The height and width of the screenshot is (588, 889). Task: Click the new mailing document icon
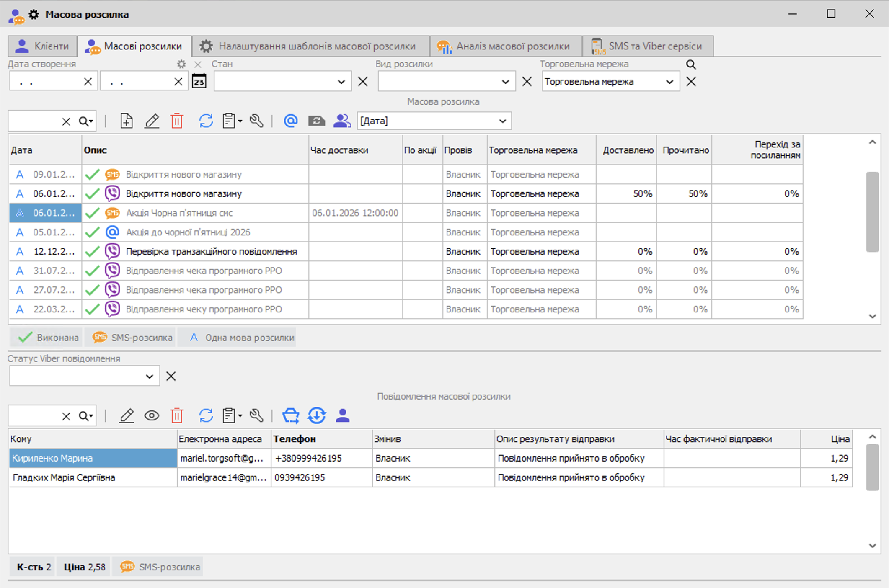tap(126, 121)
